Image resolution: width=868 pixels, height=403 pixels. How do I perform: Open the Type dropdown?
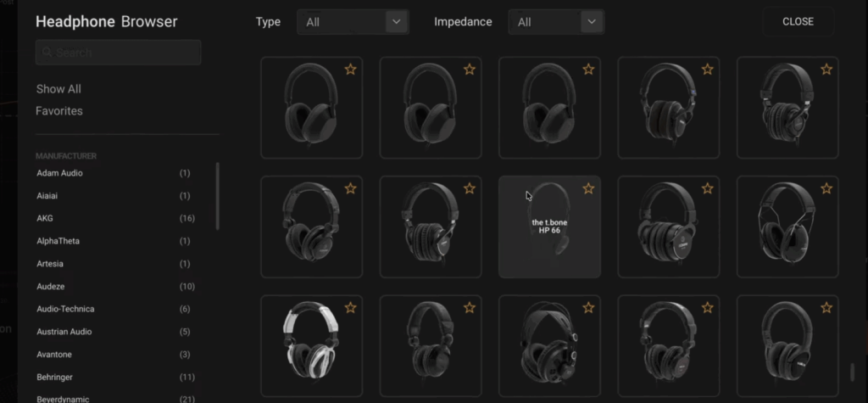coord(353,22)
